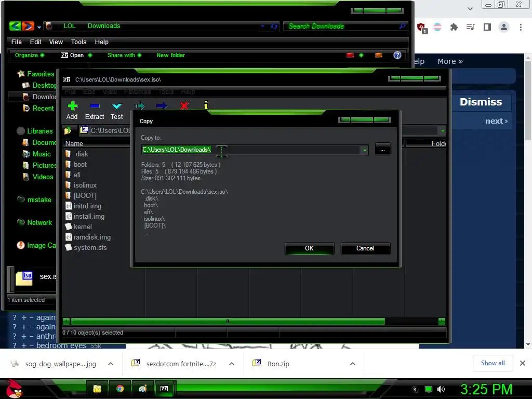The width and height of the screenshot is (532, 399).
Task: Click the Chrome media control icon
Action: point(470,27)
